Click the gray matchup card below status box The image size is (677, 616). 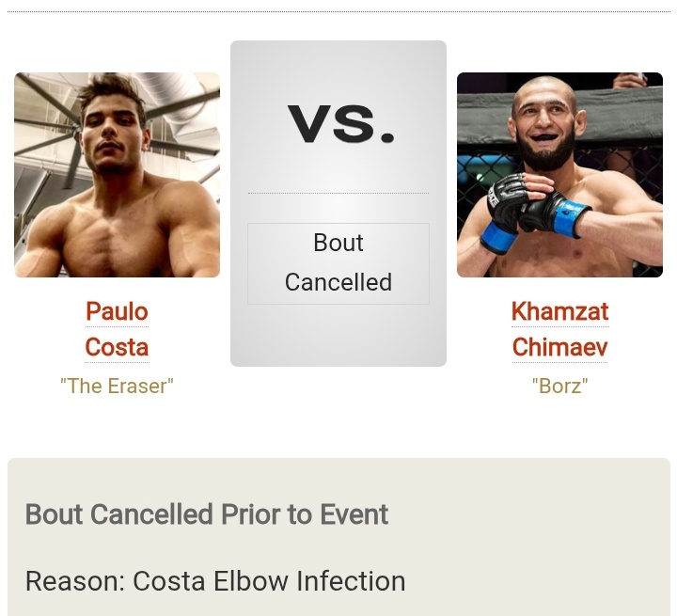338,336
